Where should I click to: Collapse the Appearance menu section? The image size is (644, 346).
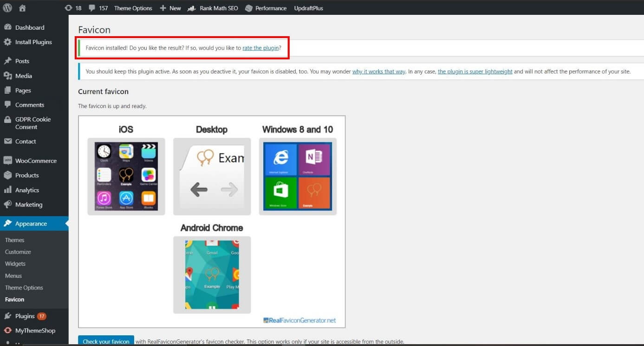pos(31,224)
